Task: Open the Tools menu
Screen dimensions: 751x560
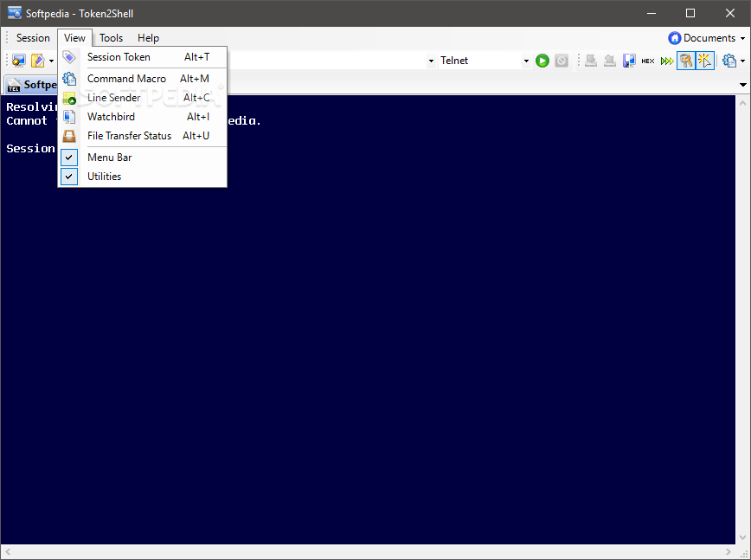Action: click(x=111, y=38)
